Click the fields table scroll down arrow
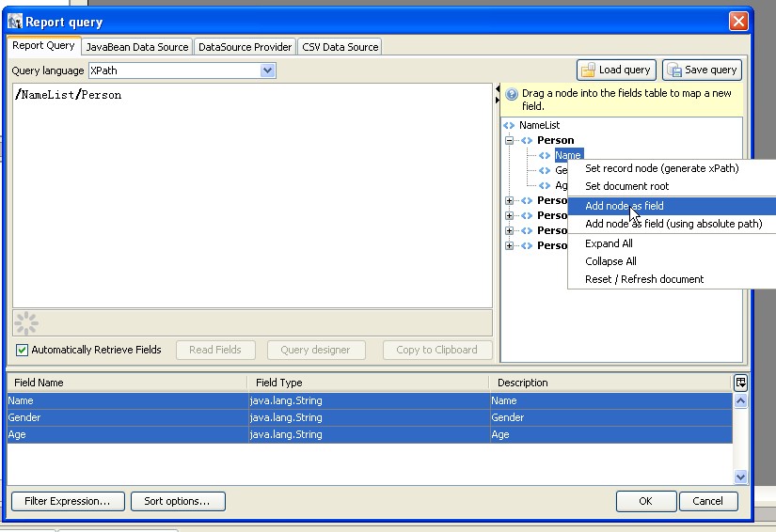Image resolution: width=776 pixels, height=532 pixels. 740,477
